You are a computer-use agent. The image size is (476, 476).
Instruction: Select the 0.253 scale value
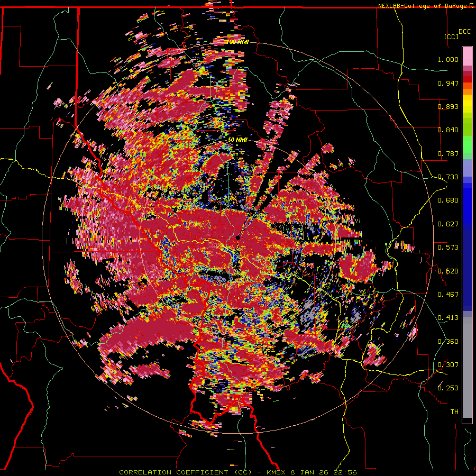[448, 388]
